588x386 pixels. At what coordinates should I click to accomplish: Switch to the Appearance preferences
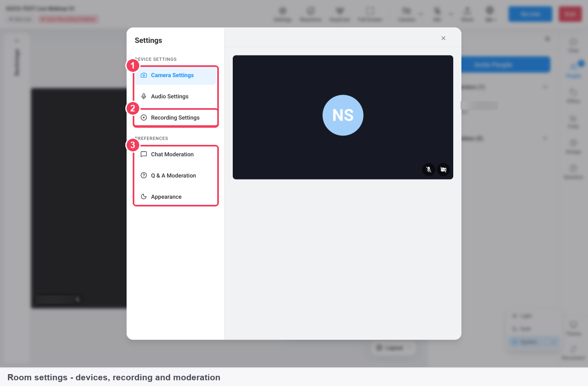pos(176,197)
